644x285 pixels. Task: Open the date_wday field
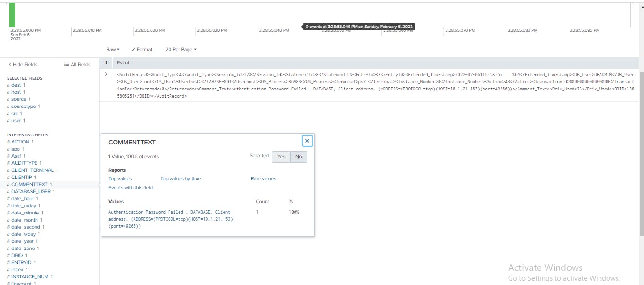point(23,234)
